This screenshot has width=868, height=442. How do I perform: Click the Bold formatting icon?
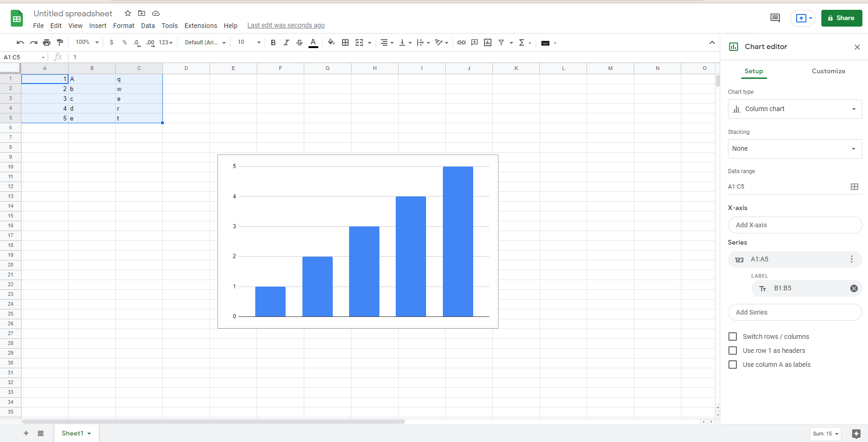coord(273,42)
